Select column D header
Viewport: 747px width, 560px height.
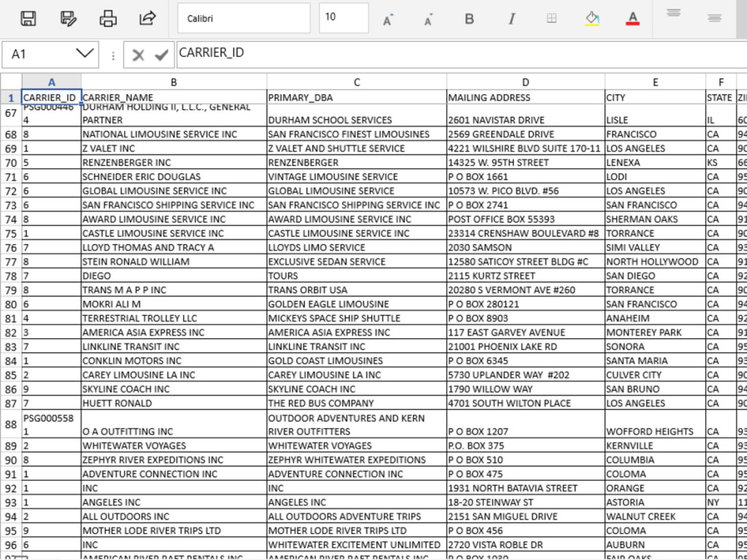[525, 82]
